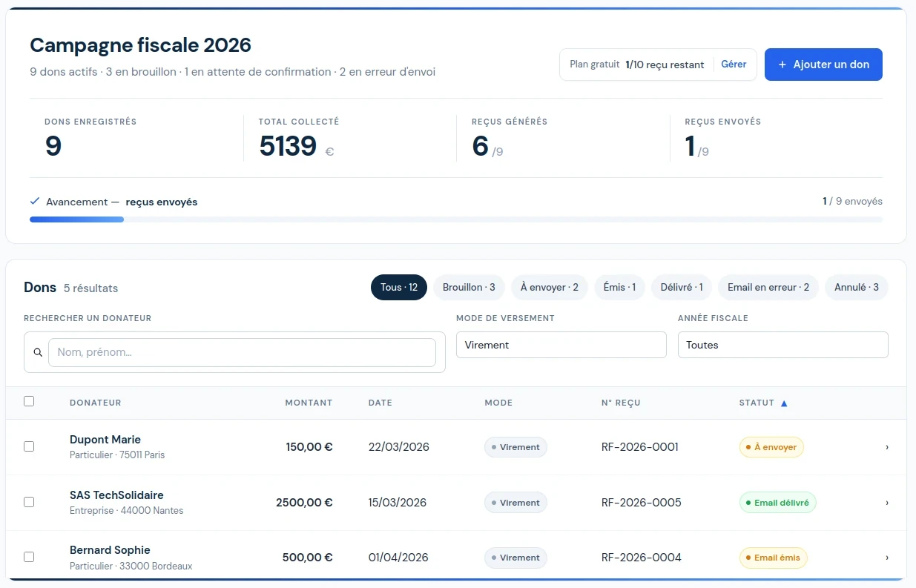Click the Gérer plan link
The image size is (916, 588).
click(734, 65)
